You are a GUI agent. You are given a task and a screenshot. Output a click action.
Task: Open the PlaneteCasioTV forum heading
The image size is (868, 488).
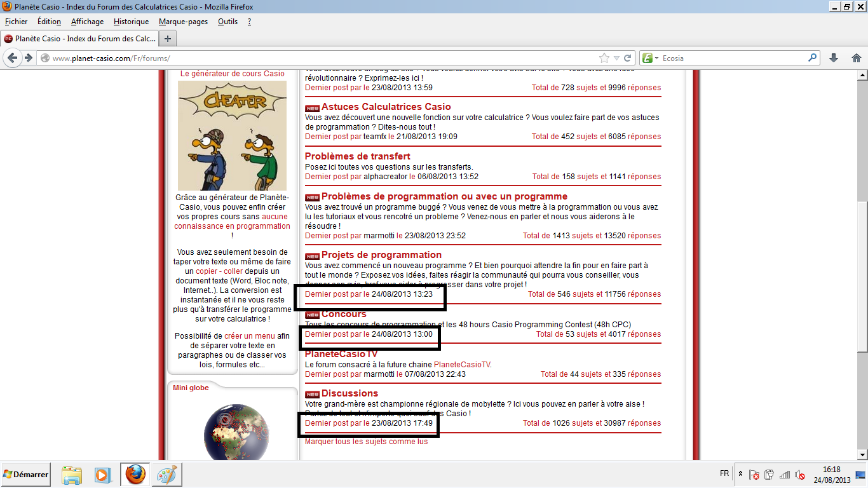[x=341, y=354]
